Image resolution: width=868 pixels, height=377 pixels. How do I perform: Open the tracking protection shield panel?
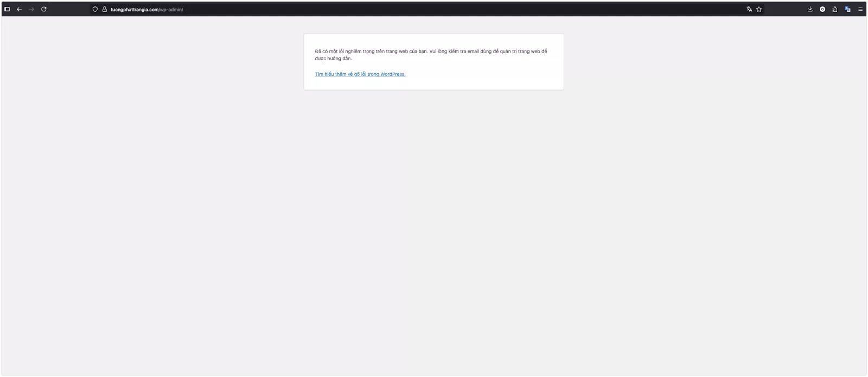click(x=95, y=9)
